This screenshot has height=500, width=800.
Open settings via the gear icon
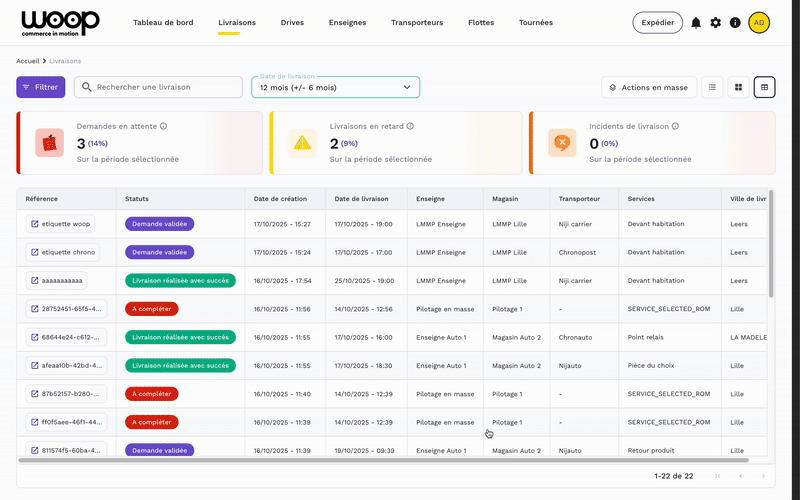pos(715,22)
